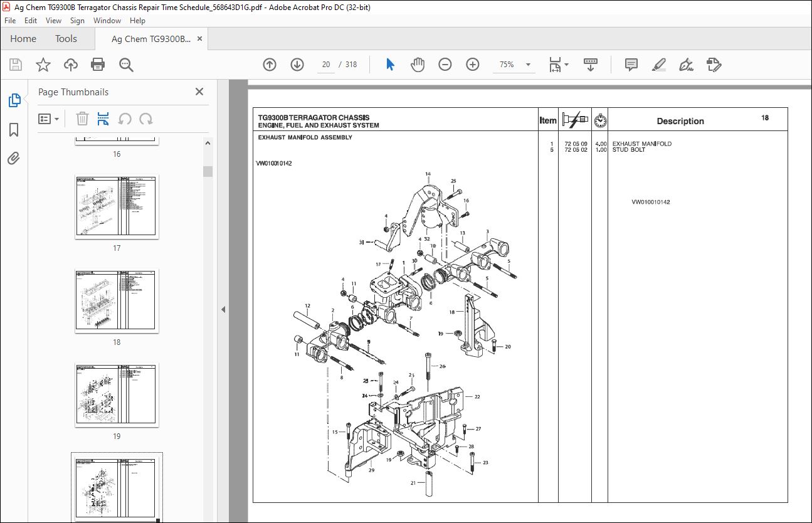Image resolution: width=812 pixels, height=523 pixels.
Task: Click the "STUD BOLT" description entry
Action: click(629, 150)
